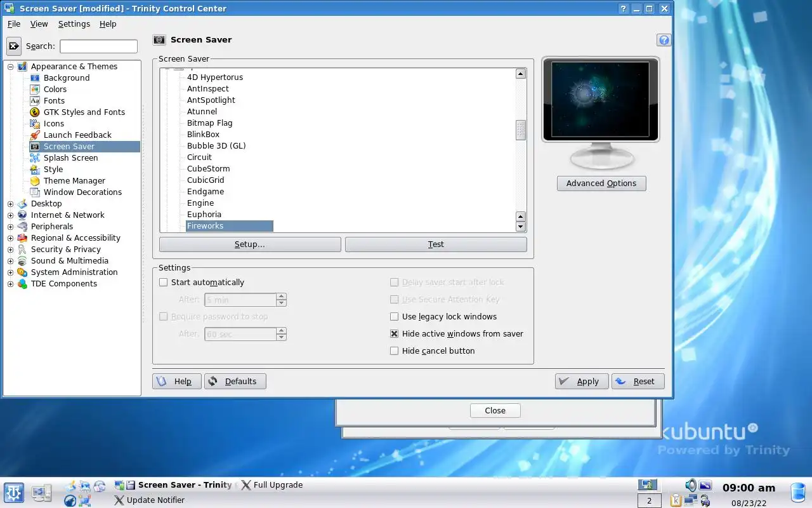Click the Reset button

[638, 382]
